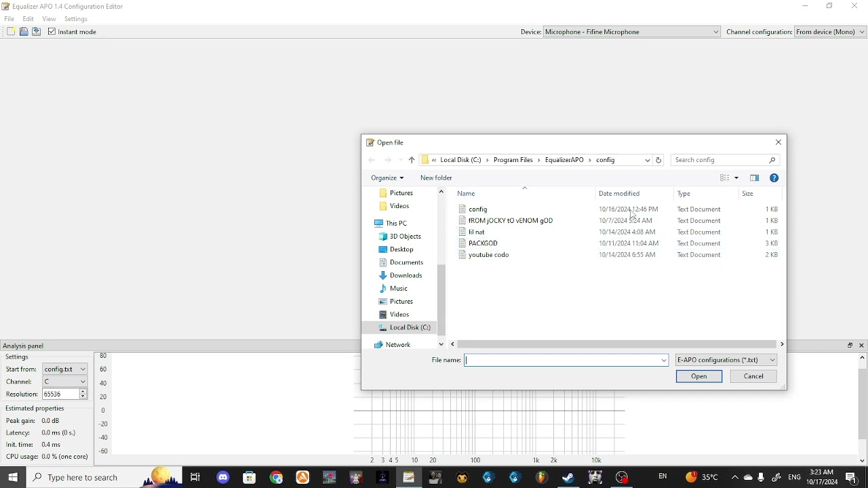Open the Edit menu
Image resolution: width=868 pixels, height=488 pixels.
click(x=28, y=19)
